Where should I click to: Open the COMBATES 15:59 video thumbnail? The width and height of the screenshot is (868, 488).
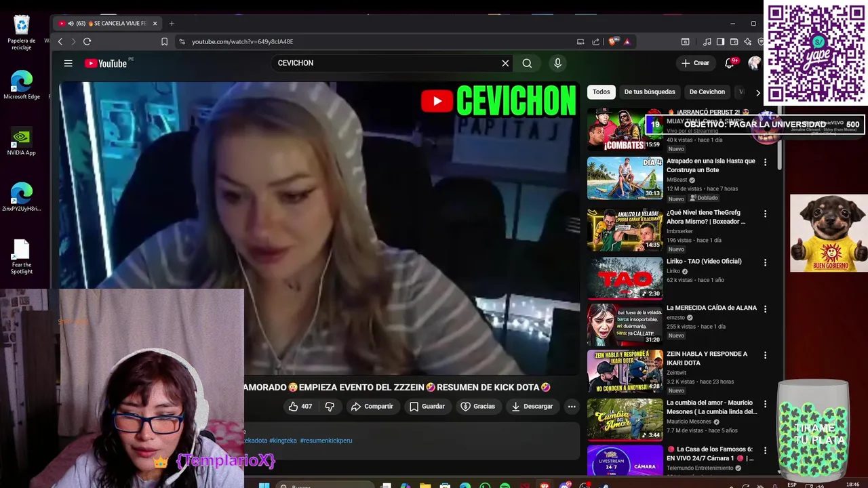[625, 129]
